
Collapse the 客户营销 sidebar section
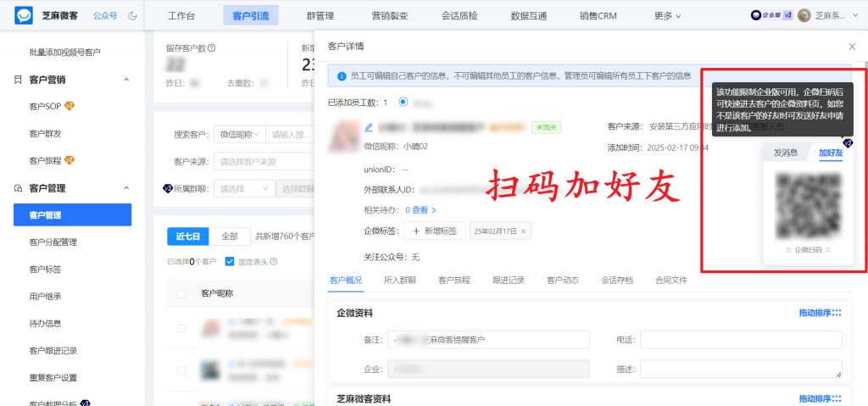pyautogui.click(x=126, y=80)
